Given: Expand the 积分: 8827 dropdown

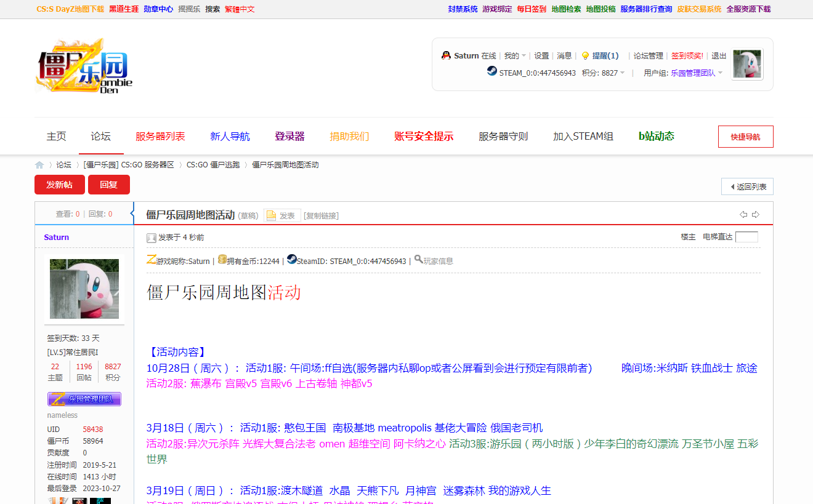Looking at the screenshot, I should coord(603,73).
